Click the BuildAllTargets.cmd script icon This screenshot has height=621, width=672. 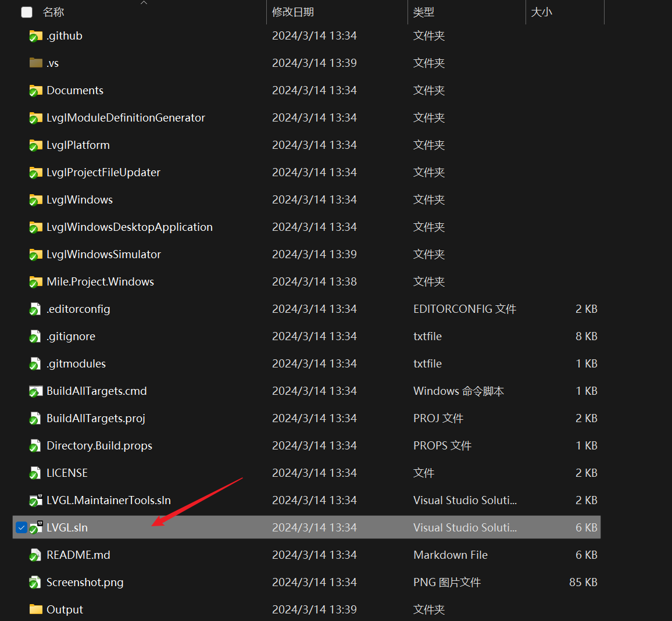[35, 391]
